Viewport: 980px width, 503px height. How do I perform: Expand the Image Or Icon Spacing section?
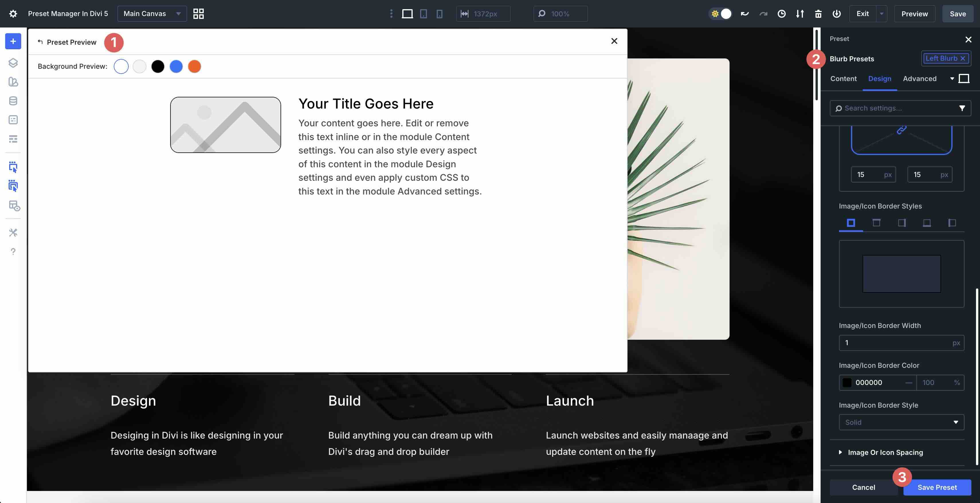pos(885,452)
